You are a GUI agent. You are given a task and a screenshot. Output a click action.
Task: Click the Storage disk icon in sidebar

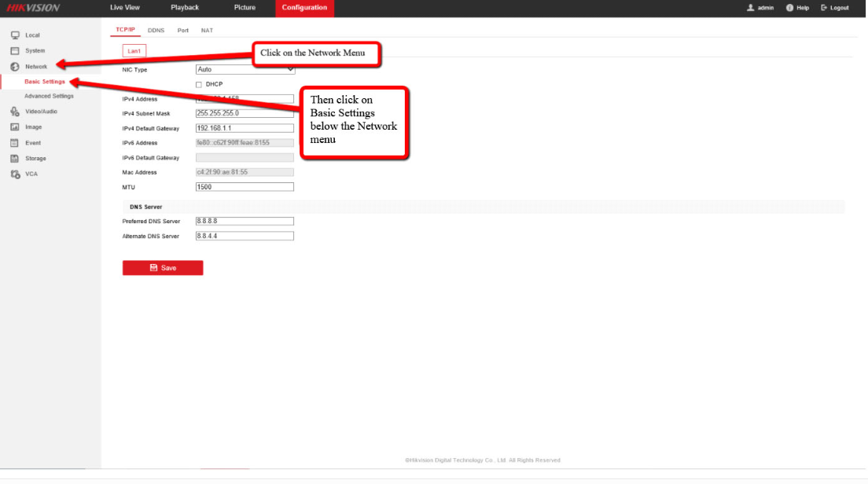coord(14,159)
